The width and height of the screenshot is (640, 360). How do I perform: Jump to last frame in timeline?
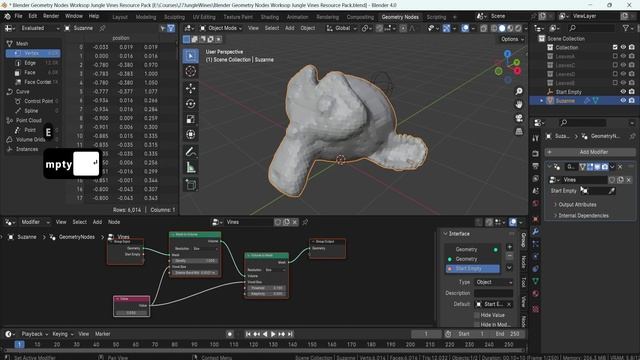click(290, 334)
